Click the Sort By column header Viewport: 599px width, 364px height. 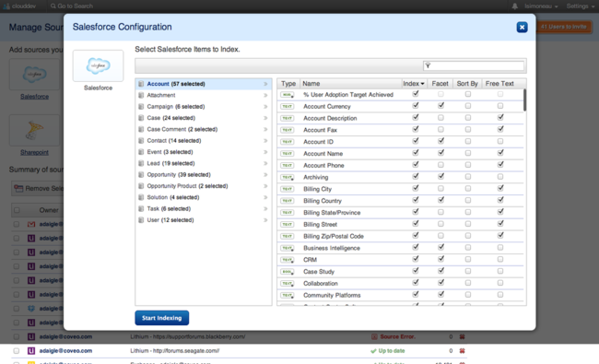click(467, 84)
